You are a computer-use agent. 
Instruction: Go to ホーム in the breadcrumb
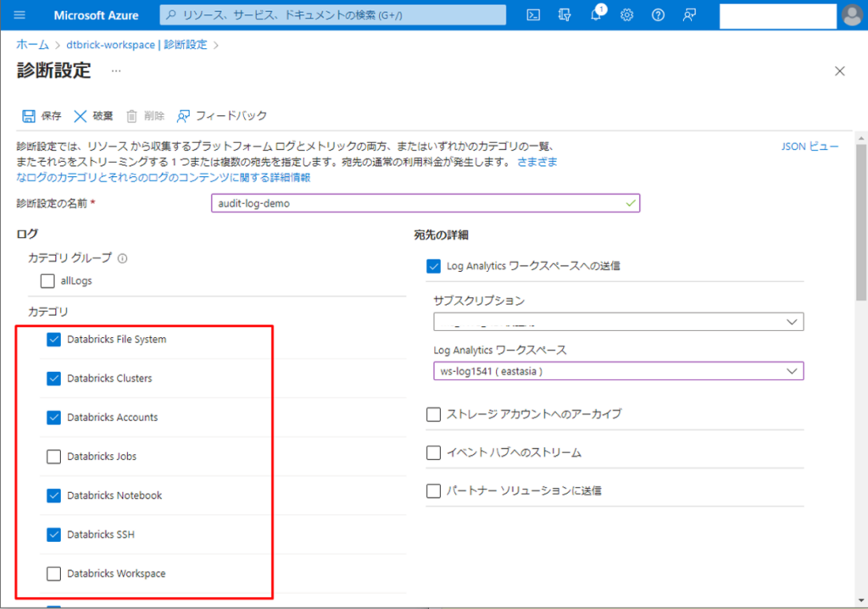(32, 45)
